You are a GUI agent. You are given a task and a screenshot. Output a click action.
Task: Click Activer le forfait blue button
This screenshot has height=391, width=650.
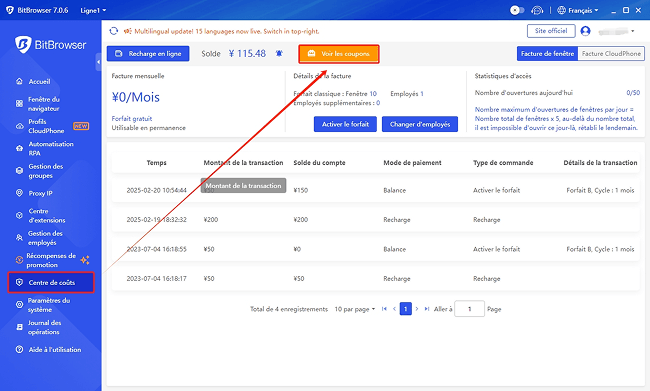click(345, 124)
